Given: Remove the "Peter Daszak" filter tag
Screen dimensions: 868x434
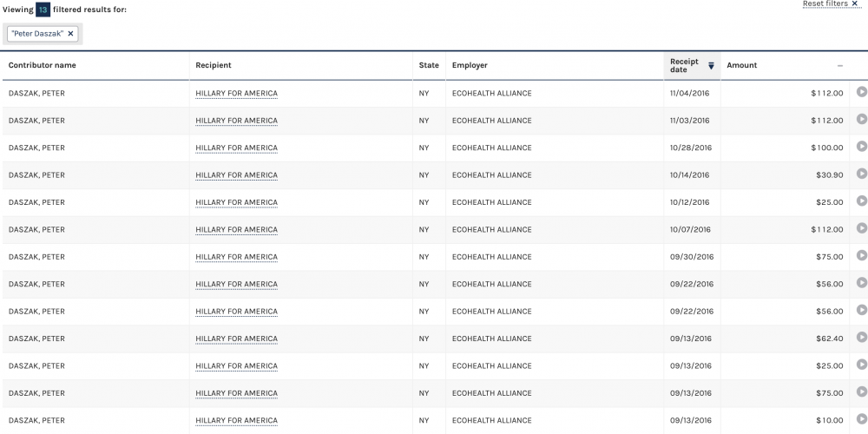Looking at the screenshot, I should (71, 34).
